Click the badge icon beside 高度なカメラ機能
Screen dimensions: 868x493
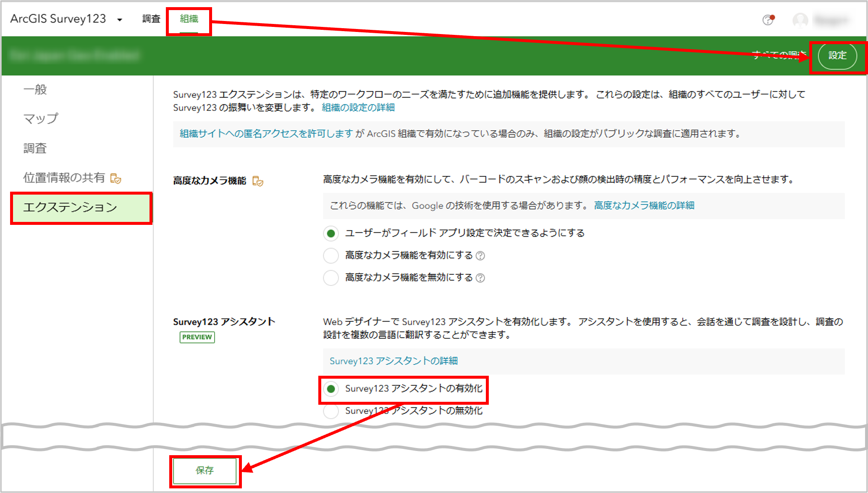point(257,181)
